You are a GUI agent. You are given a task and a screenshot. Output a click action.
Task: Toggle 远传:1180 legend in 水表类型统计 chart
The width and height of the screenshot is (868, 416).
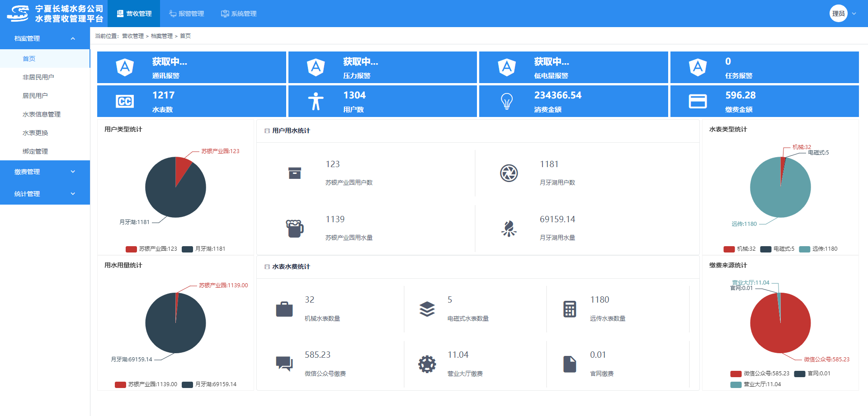tap(818, 249)
